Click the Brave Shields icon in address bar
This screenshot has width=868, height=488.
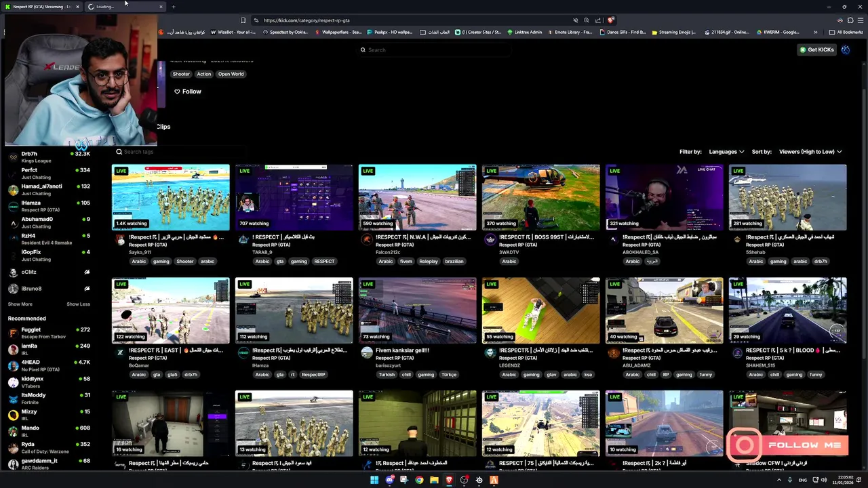[x=610, y=20]
